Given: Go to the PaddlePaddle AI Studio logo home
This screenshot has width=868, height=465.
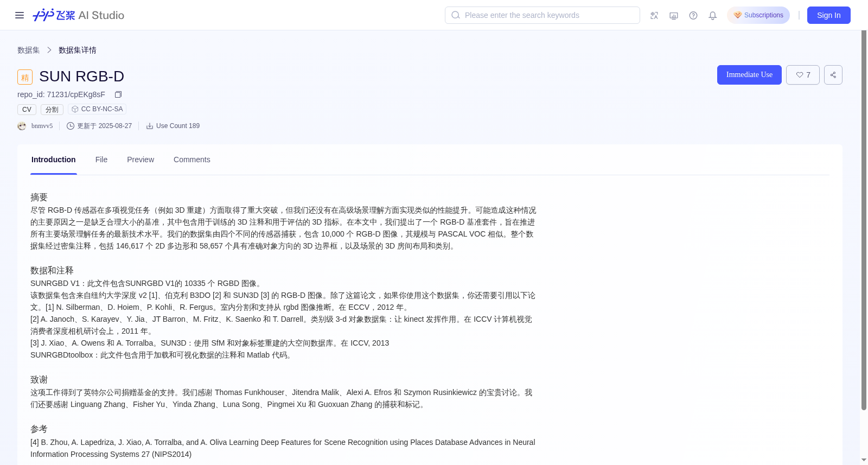Looking at the screenshot, I should coord(79,15).
